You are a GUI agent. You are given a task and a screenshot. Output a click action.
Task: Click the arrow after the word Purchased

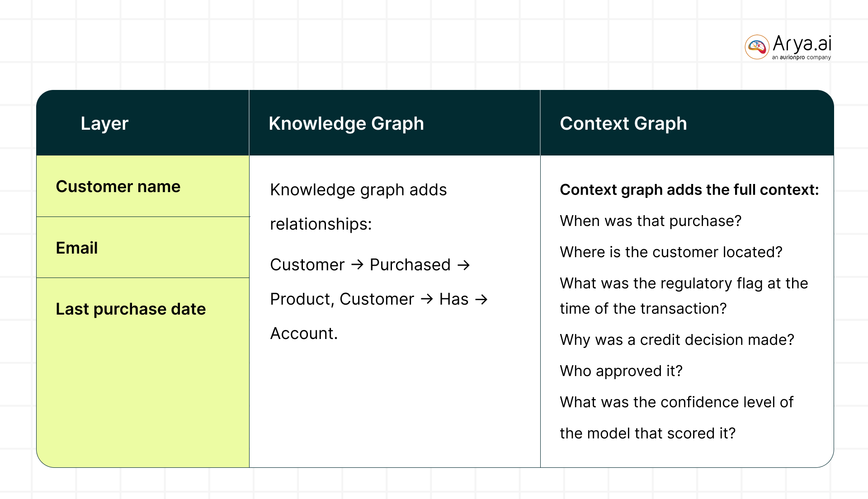463,264
